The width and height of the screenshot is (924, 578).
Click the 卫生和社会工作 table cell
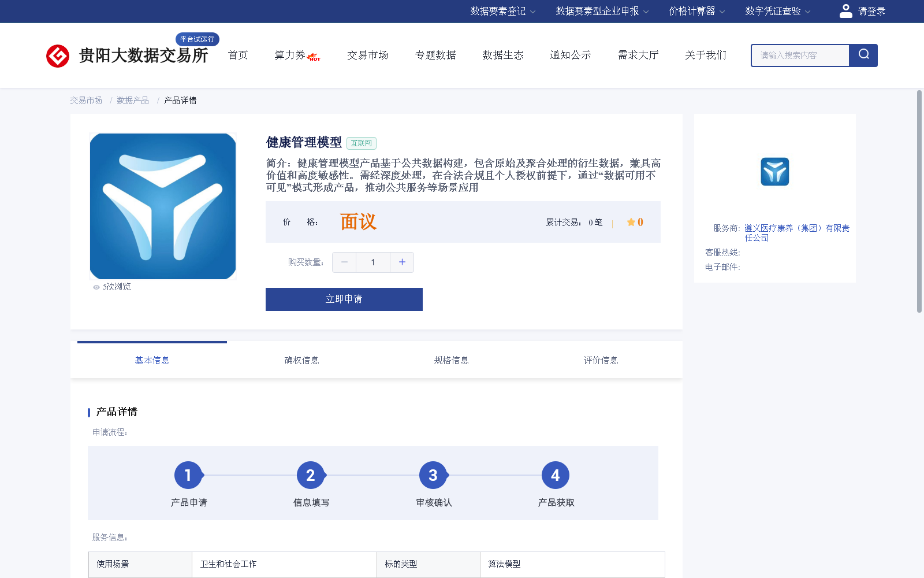tap(284, 564)
